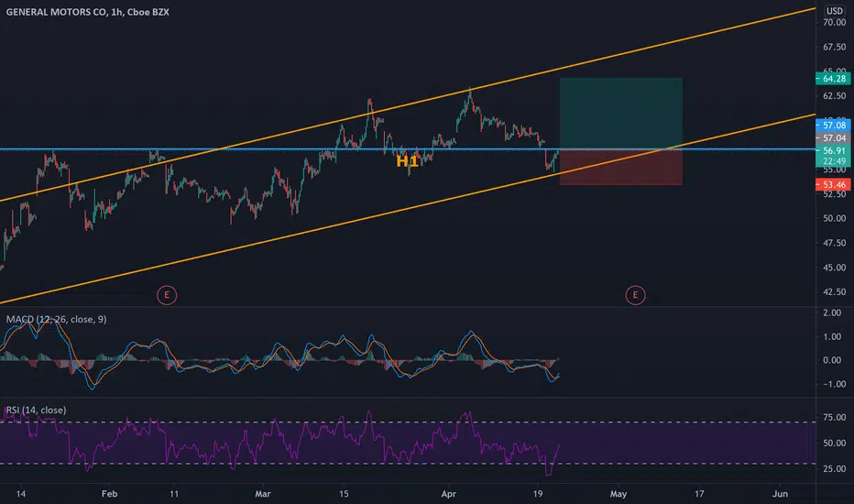Click the gray 57.04 price label

[x=833, y=137]
